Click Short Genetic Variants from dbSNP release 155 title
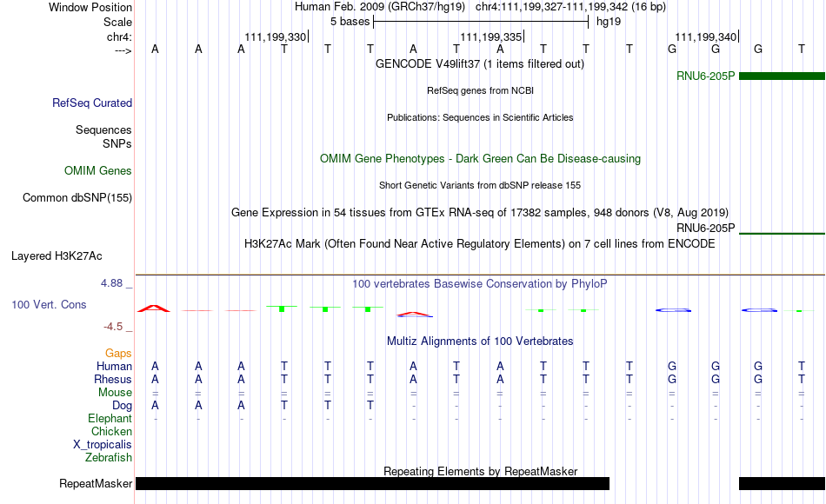 [x=480, y=185]
